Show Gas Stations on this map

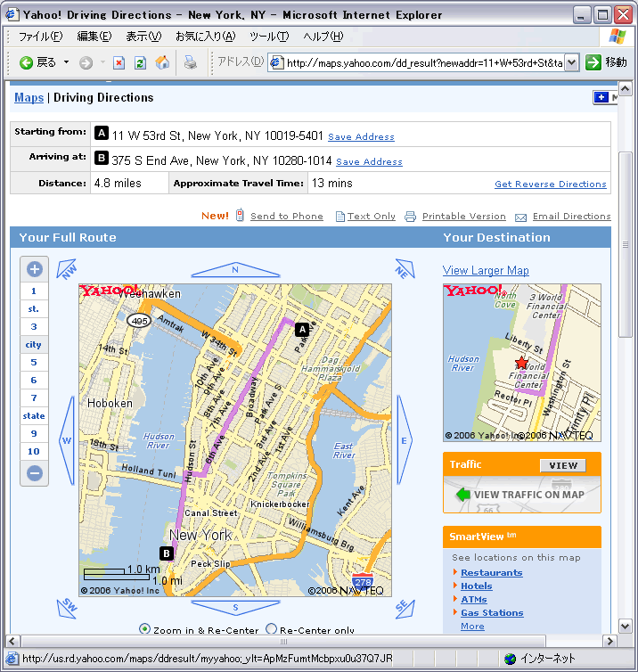coord(492,613)
